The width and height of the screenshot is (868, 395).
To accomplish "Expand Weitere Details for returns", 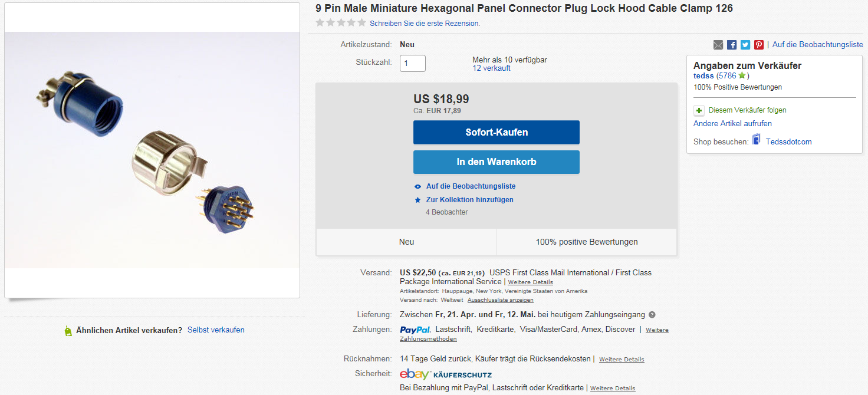I will click(622, 360).
